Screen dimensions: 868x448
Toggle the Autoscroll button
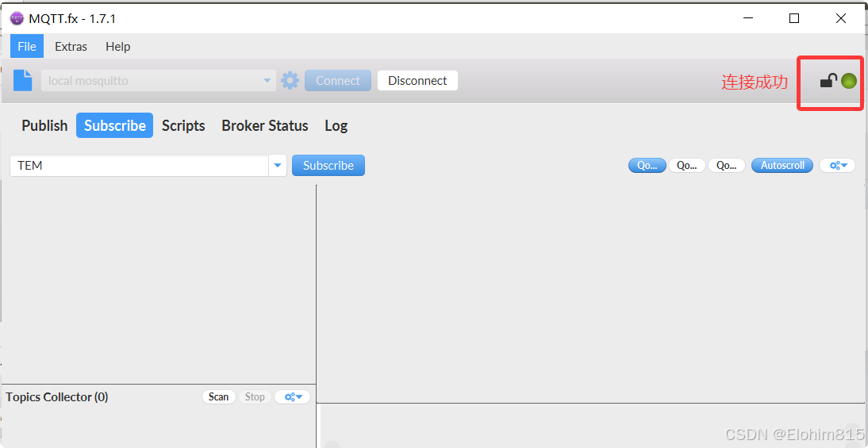tap(782, 165)
